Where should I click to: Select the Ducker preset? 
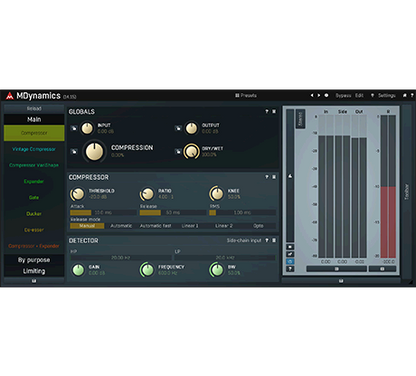click(34, 214)
